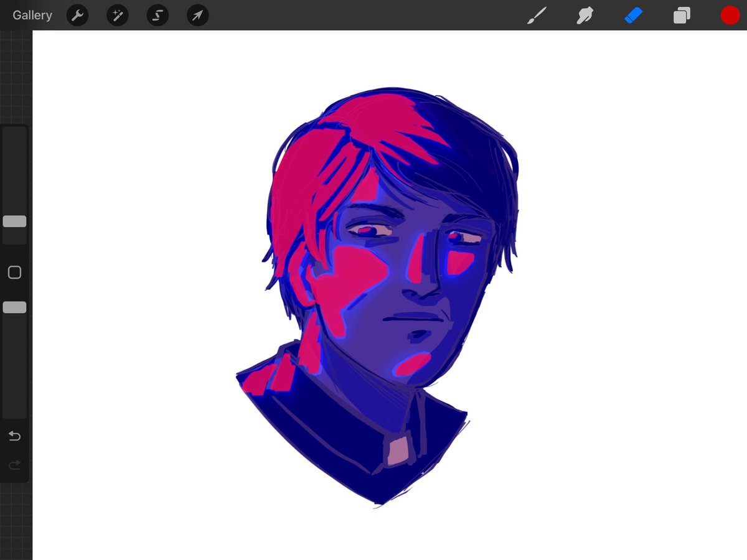Open the Adjustments magic wand menu

coord(118,16)
